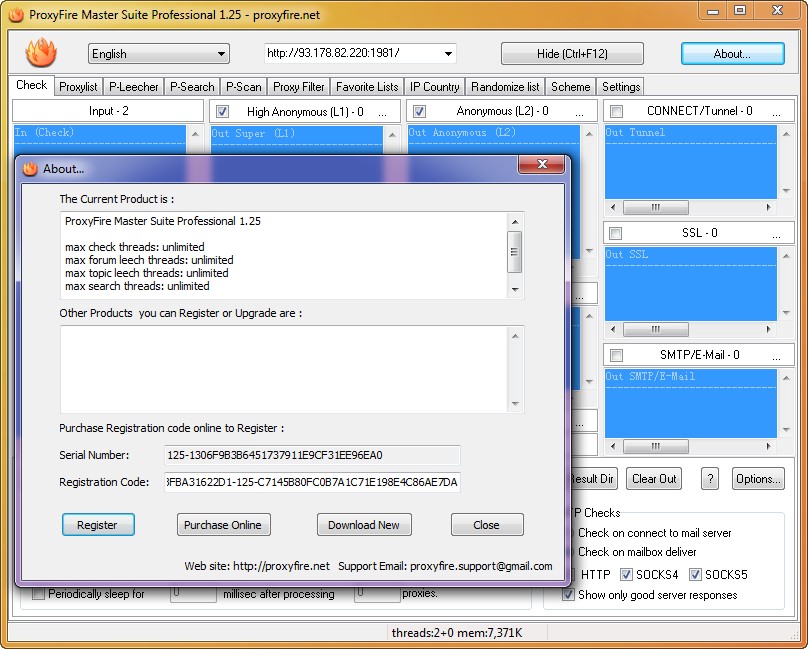
Task: Close the About dialog with red X
Action: (542, 164)
